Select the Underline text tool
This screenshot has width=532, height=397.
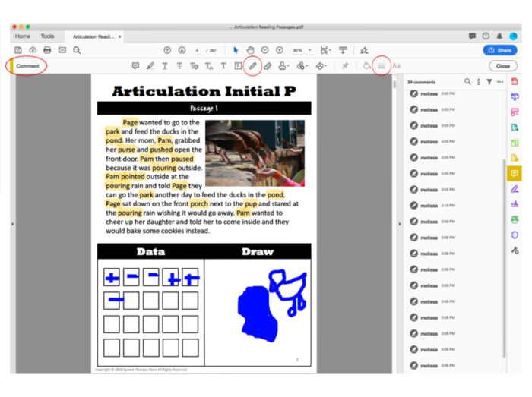(165, 66)
